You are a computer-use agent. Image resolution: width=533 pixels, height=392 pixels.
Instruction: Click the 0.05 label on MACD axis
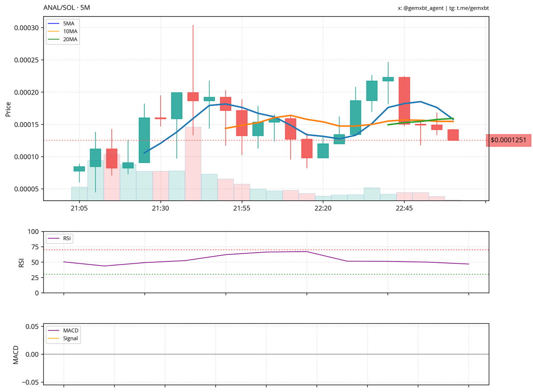(32, 326)
